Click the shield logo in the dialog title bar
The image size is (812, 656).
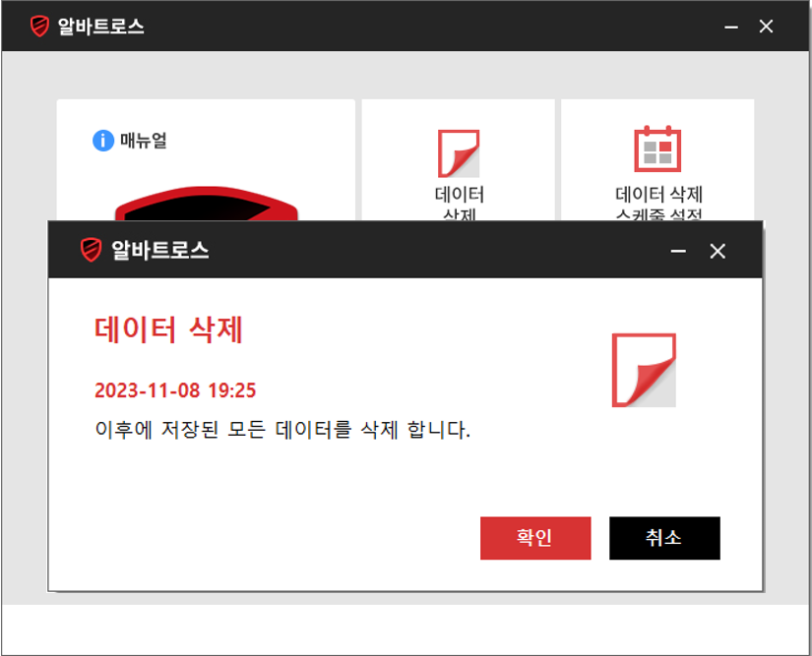92,251
